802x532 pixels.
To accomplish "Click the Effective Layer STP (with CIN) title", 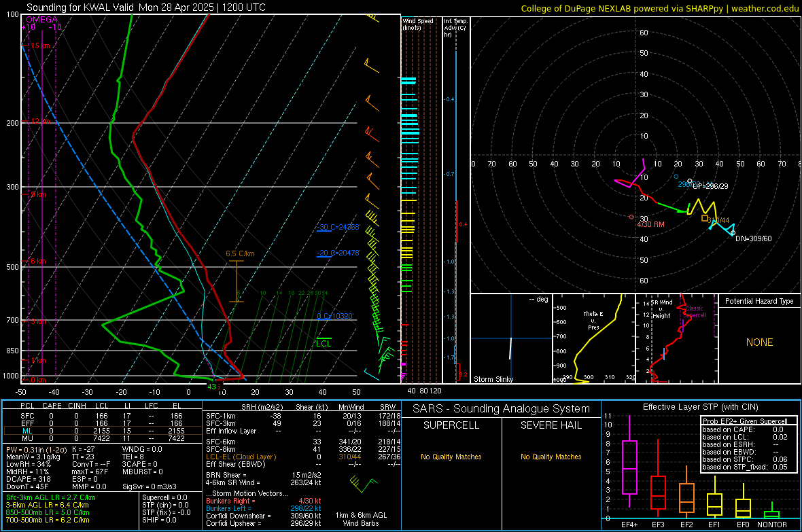I will click(x=700, y=407).
